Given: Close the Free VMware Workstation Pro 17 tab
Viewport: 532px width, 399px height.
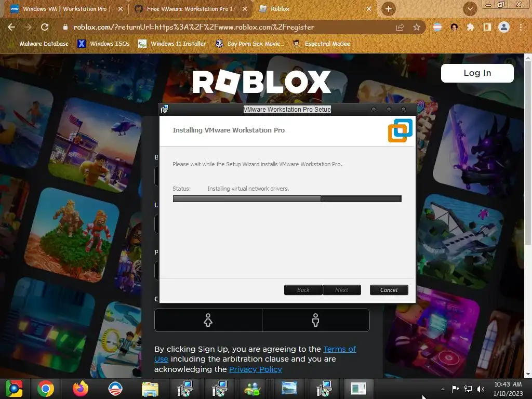Looking at the screenshot, I should [x=245, y=9].
